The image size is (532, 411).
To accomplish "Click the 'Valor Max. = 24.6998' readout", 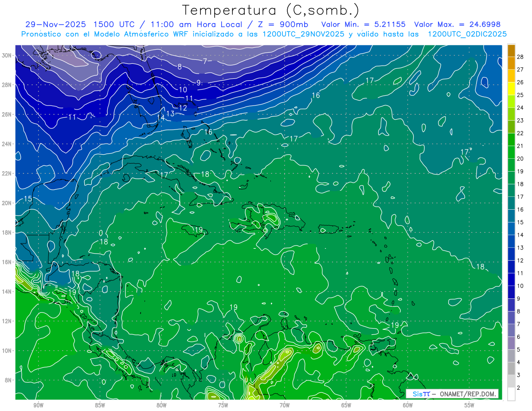I will click(x=457, y=24).
